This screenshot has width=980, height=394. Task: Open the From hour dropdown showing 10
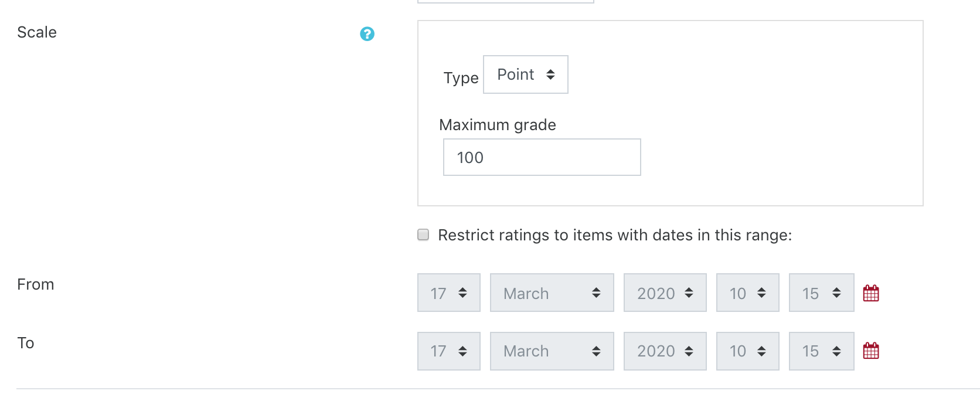point(747,293)
